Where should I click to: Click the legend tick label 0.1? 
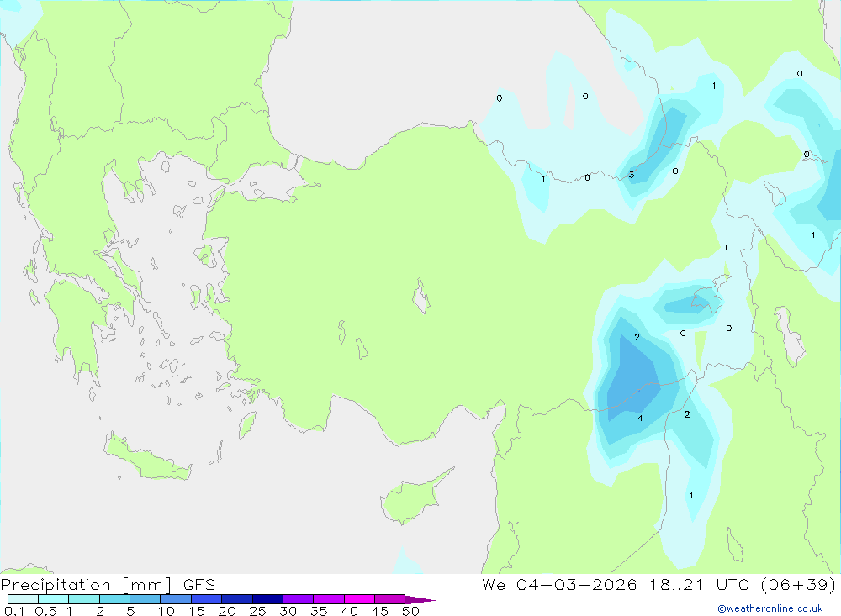point(14,611)
